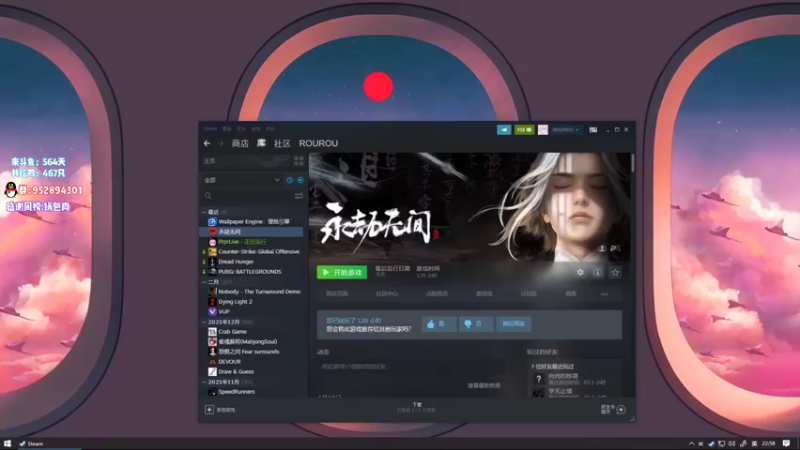Click the green 开始游戏 play button
Viewport: 800px width, 450px height.
coord(342,272)
